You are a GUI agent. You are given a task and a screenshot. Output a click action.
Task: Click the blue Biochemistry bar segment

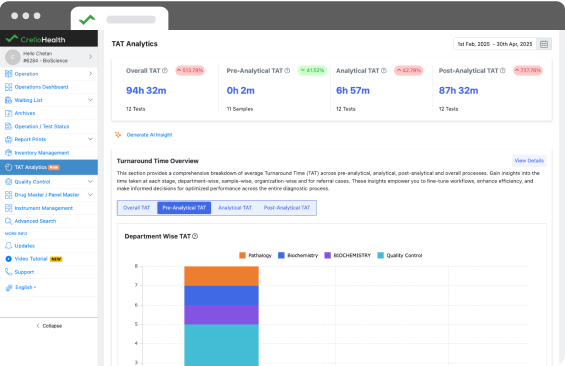pyautogui.click(x=221, y=295)
